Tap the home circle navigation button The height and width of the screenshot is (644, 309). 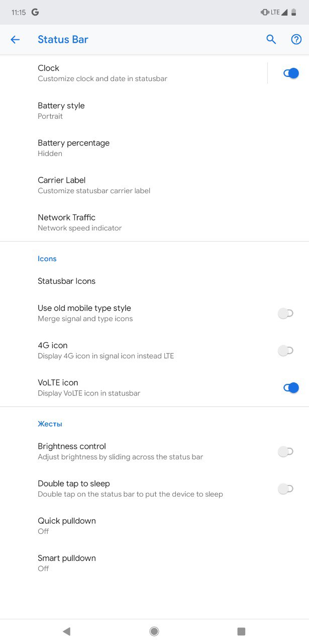click(154, 631)
